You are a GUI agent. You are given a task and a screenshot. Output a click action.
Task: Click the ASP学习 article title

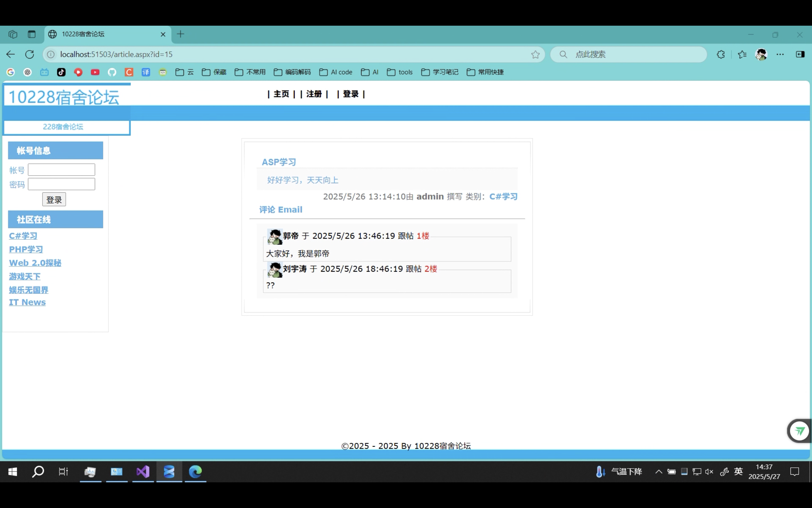[x=279, y=162]
